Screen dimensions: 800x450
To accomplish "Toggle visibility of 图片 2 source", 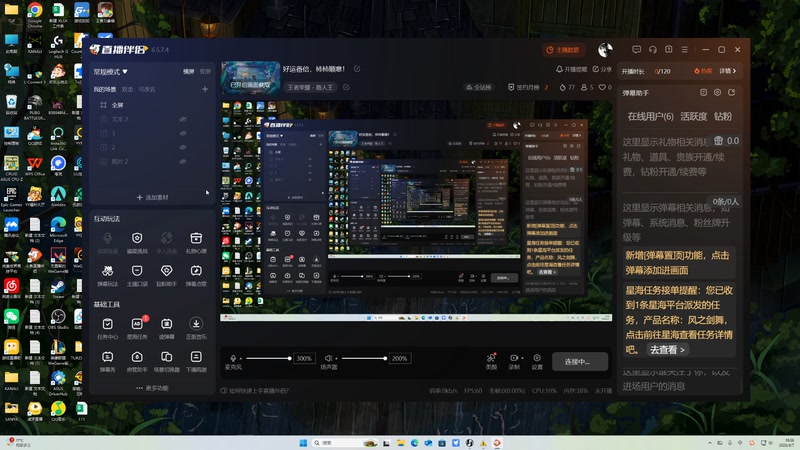I will coord(183,161).
